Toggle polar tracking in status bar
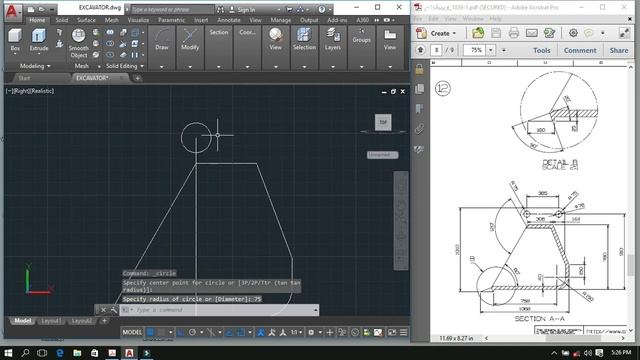This screenshot has height=360, width=640. pyautogui.click(x=192, y=333)
